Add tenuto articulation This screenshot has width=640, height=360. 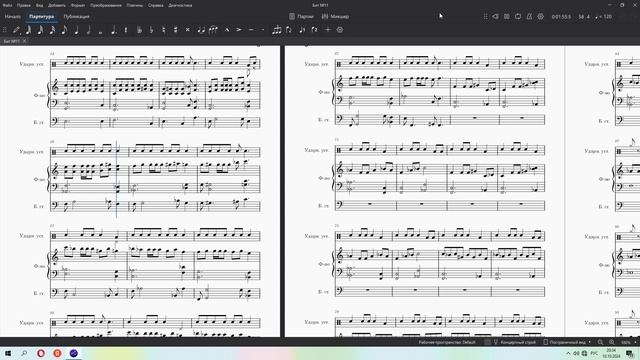coord(251,30)
